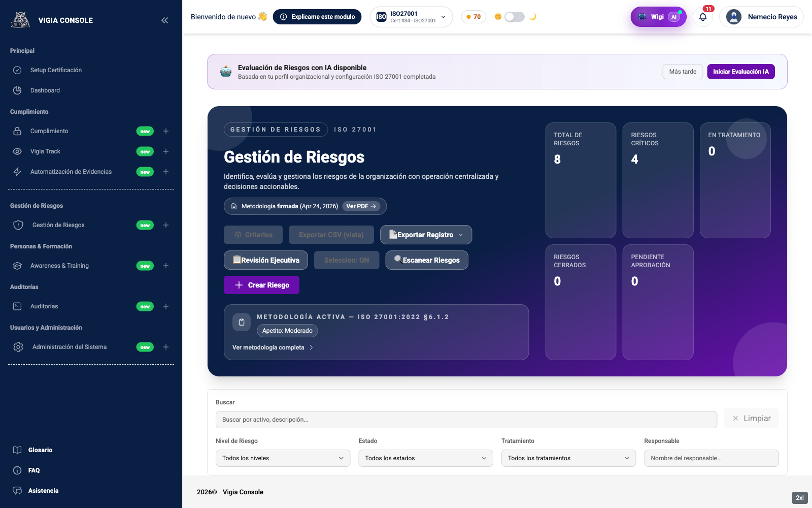The width and height of the screenshot is (812, 508).
Task: Click the Awareness & Training graduation icon
Action: 17,266
